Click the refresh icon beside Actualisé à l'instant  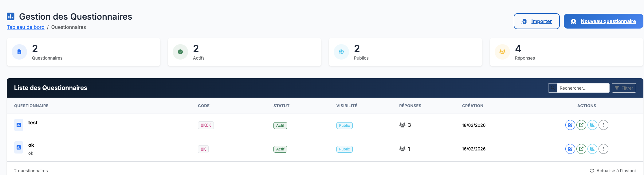592,171
